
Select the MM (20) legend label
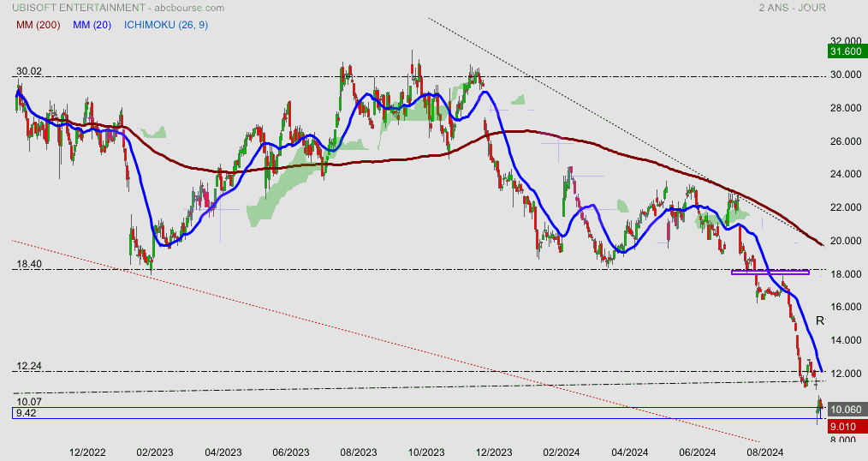92,25
